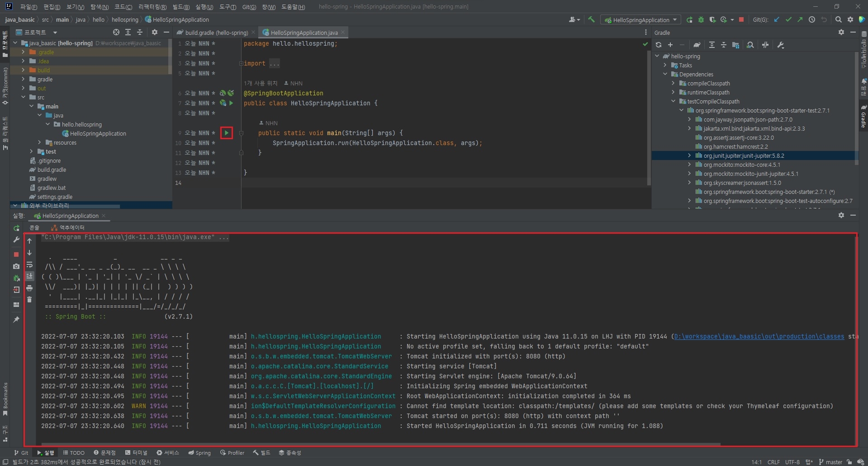Expand the test folder in project tree
The height and width of the screenshot is (466, 868).
[31, 151]
